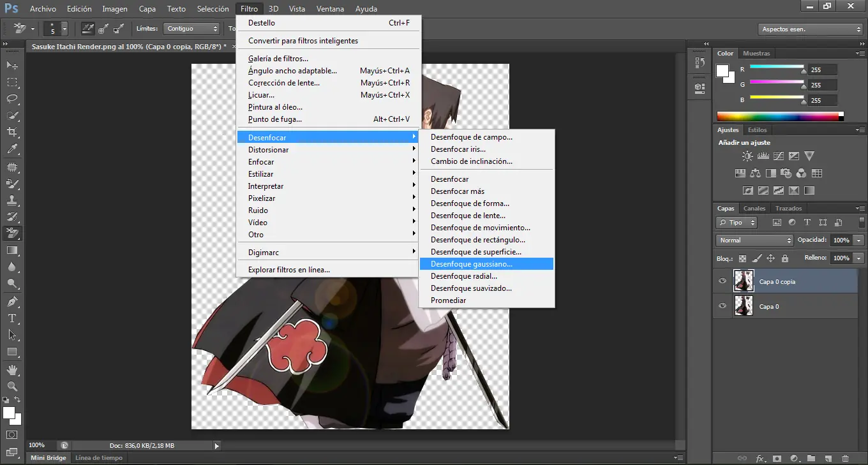Screen dimensions: 868x465
Task: Select the Rectangular Marquee tool
Action: (12, 82)
